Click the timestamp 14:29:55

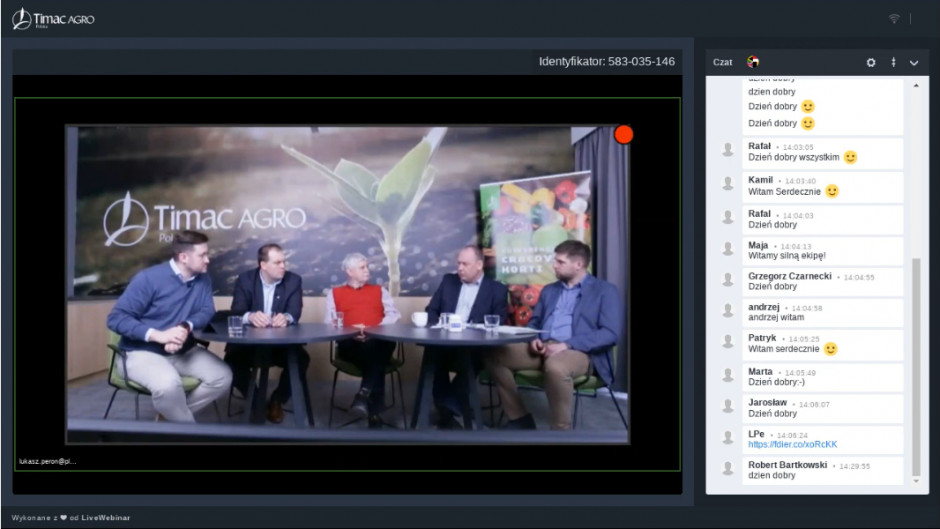[854, 466]
